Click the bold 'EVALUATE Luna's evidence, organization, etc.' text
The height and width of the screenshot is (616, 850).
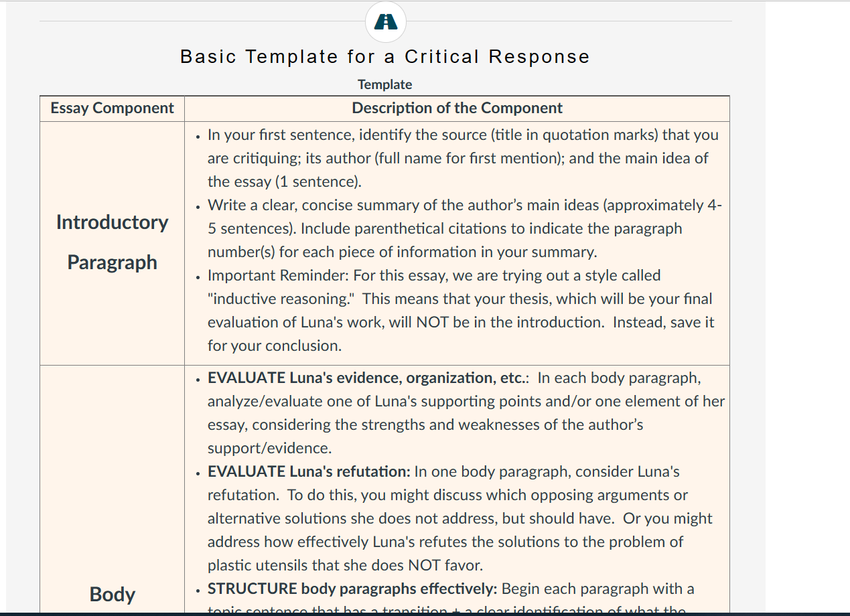(368, 378)
